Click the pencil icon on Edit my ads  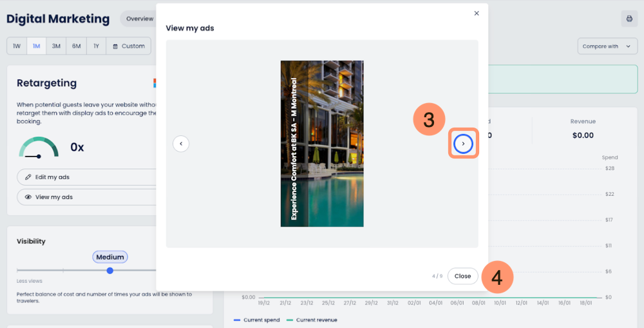(x=28, y=177)
